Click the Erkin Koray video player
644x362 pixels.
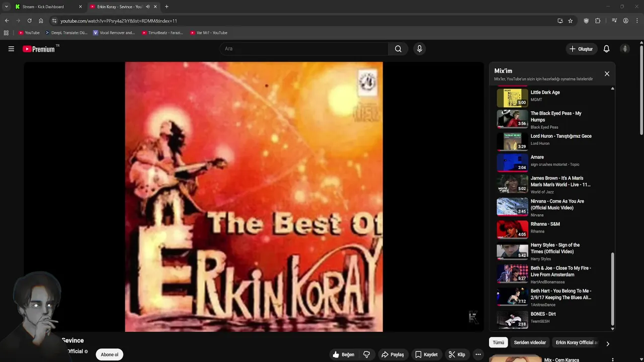pyautogui.click(x=254, y=197)
